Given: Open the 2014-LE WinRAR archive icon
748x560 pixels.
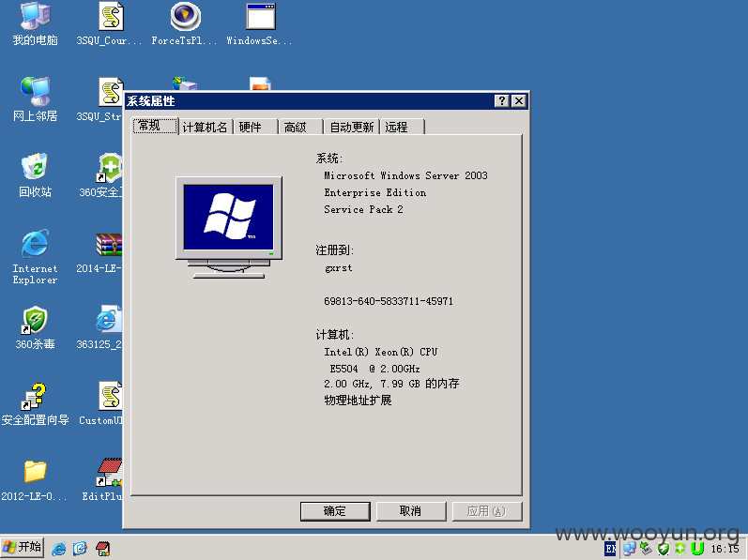Looking at the screenshot, I should coord(99,251).
